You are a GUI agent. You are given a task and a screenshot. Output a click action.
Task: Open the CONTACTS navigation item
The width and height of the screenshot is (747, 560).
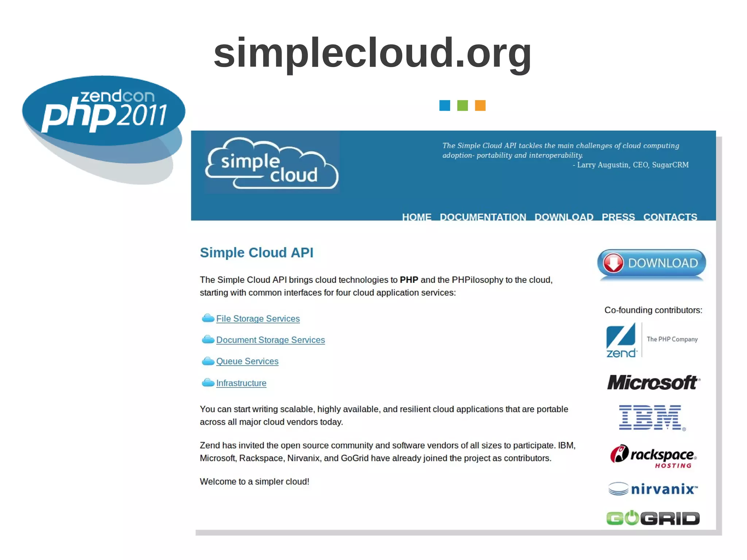670,217
